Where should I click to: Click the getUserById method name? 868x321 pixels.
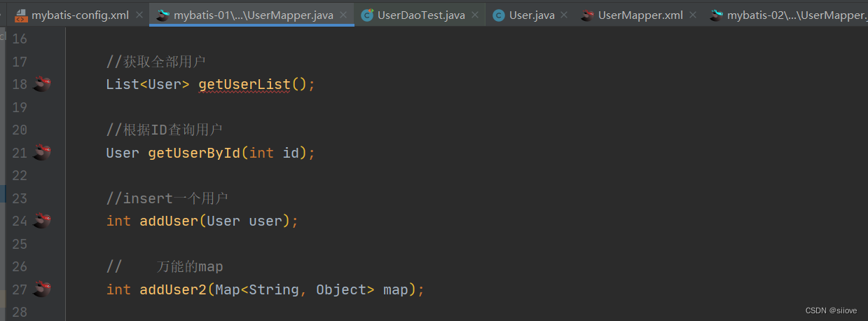194,153
